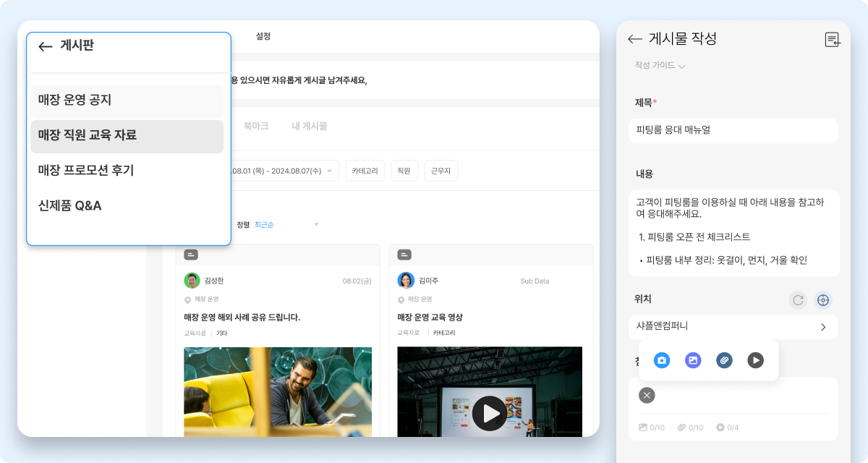Click the back arrow beside 게시판

click(x=45, y=46)
